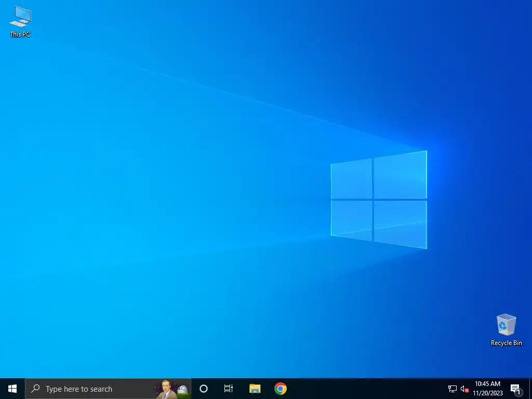Open Task View on the taskbar
This screenshot has width=532, height=399.
(x=229, y=389)
